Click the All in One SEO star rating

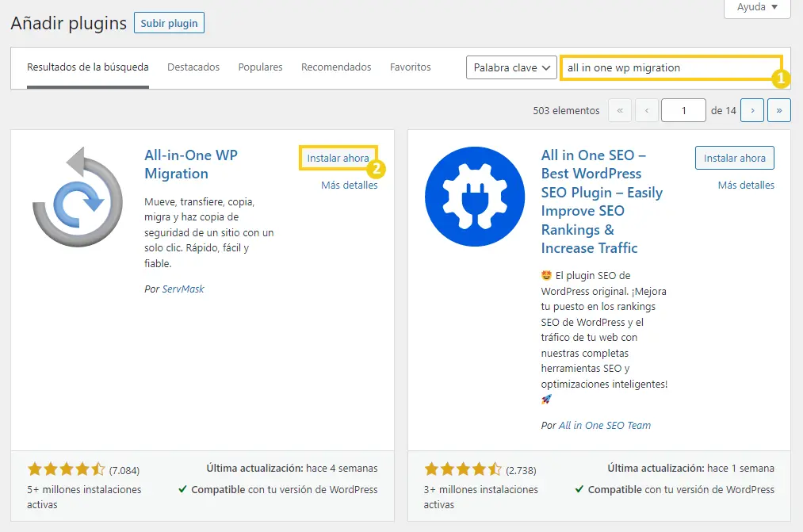(x=463, y=469)
